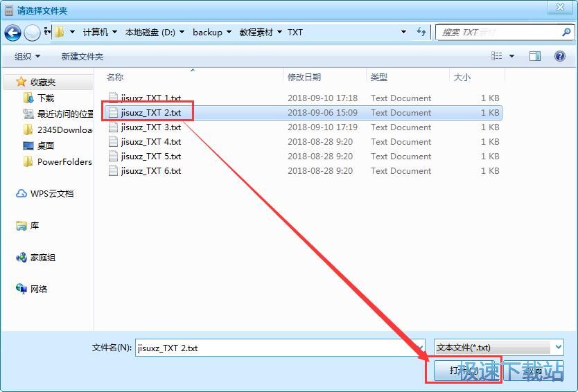Click the 下载 folder icon
578x392 pixels.
(28, 98)
